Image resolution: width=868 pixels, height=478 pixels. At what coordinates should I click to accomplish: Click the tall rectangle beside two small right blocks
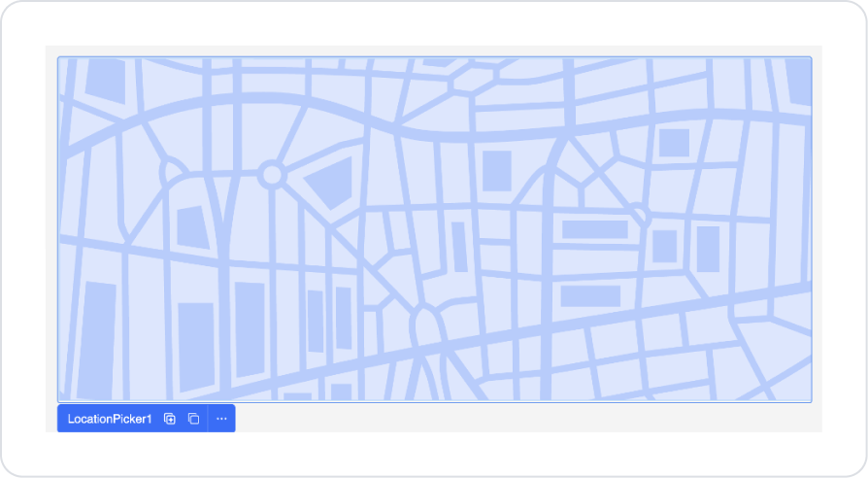coord(708,250)
